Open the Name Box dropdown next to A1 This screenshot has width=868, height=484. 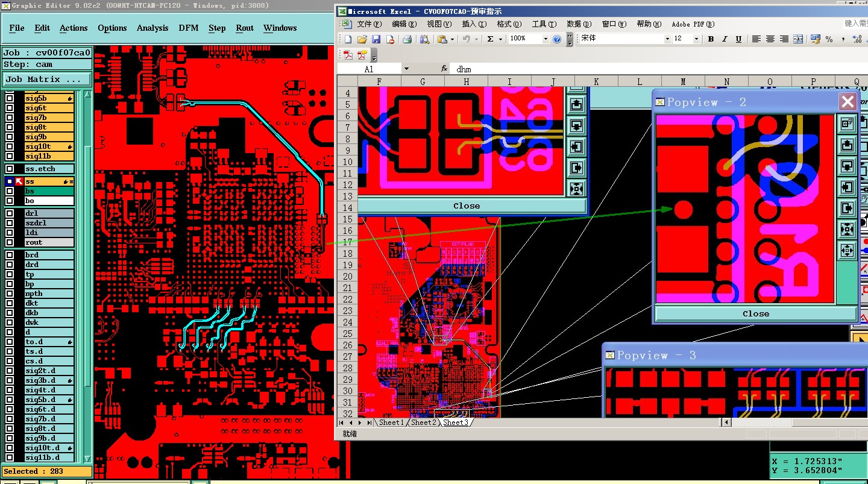pos(406,69)
